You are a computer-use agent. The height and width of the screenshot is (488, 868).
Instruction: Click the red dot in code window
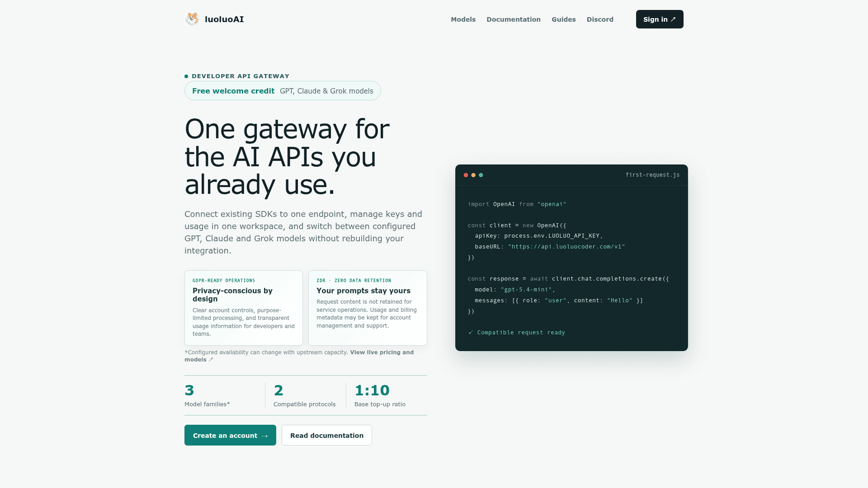pos(466,175)
